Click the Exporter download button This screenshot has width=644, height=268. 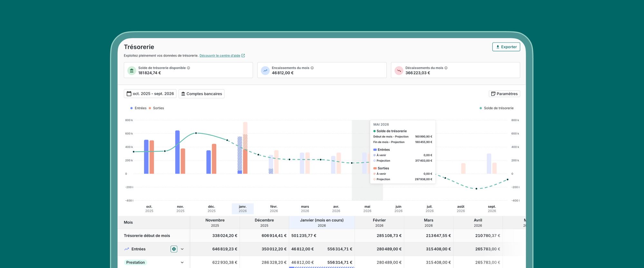[x=506, y=47]
